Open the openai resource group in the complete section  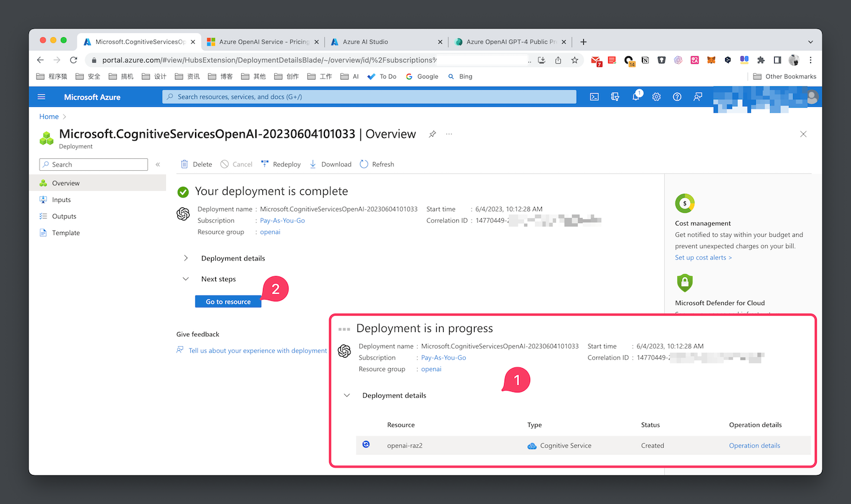click(x=270, y=232)
